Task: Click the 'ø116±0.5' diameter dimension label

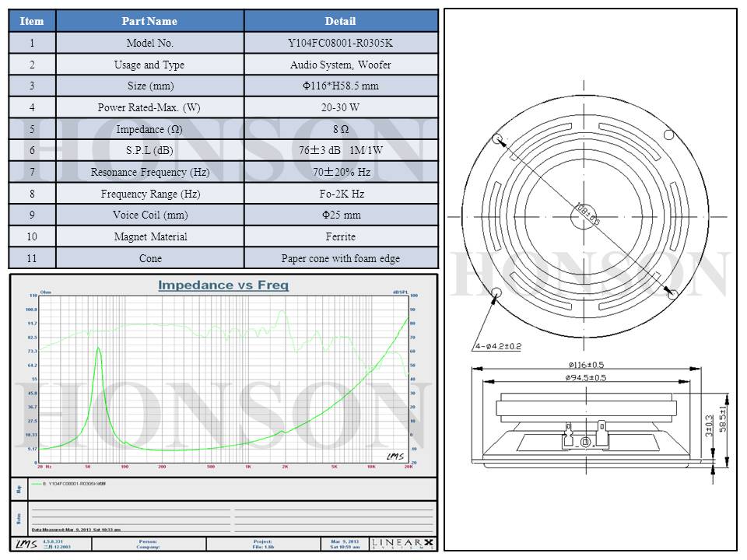Action: (586, 365)
